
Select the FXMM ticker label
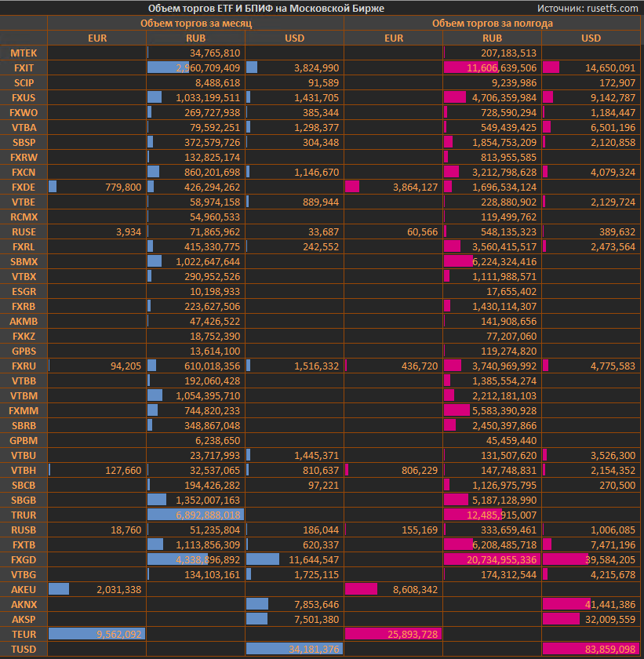tap(24, 411)
